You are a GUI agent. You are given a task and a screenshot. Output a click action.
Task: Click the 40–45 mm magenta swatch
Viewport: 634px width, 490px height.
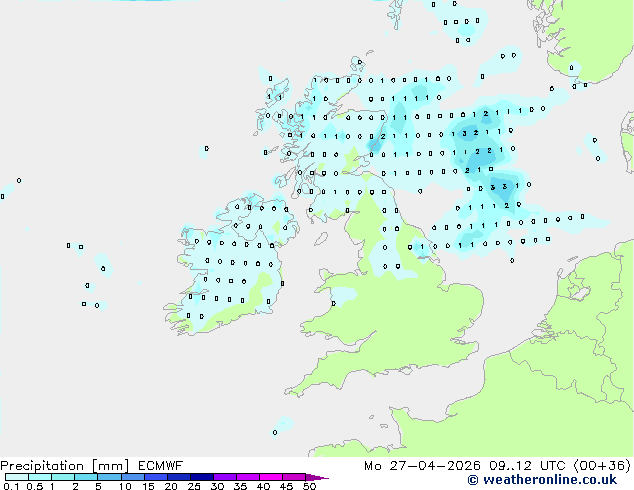coord(271,477)
